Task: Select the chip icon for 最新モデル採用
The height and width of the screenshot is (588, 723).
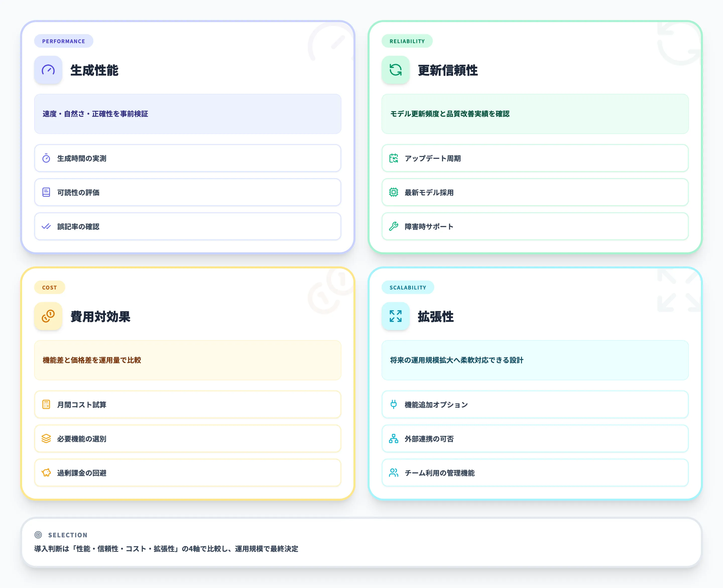Action: click(394, 192)
